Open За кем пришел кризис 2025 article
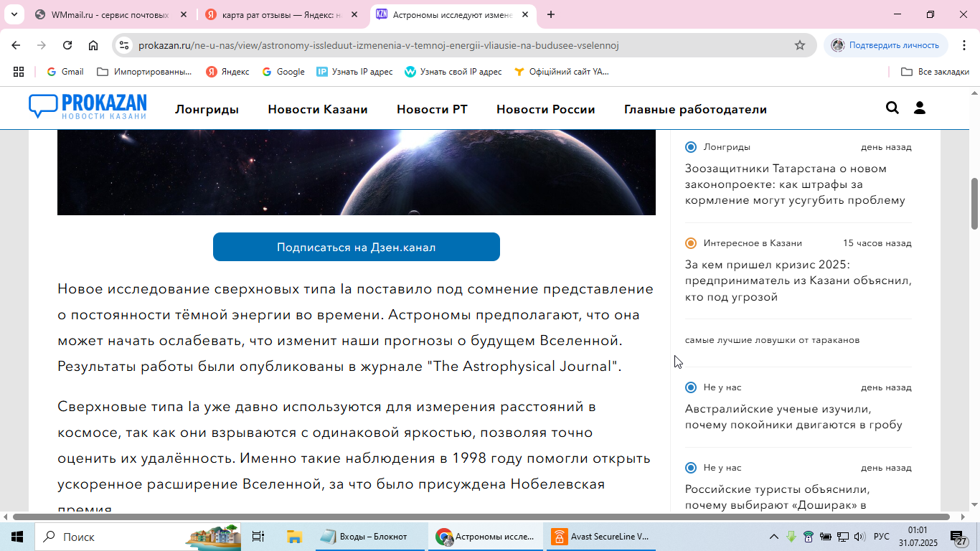980x551 pixels. click(798, 281)
